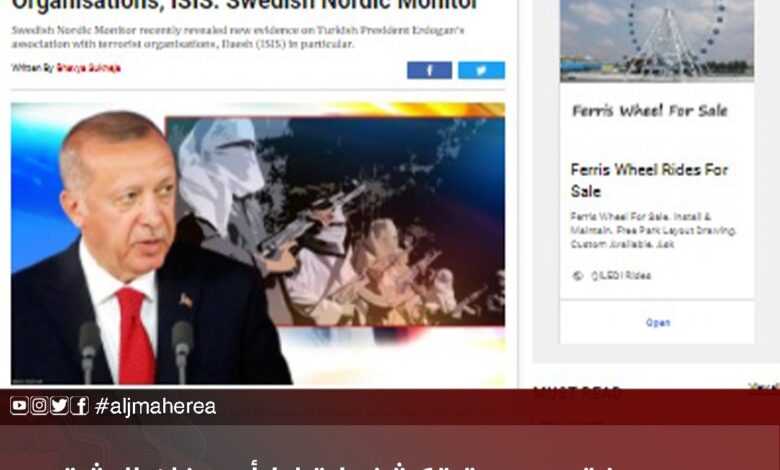Click the Facebook icon in red banner
The image size is (780, 470).
tap(80, 406)
